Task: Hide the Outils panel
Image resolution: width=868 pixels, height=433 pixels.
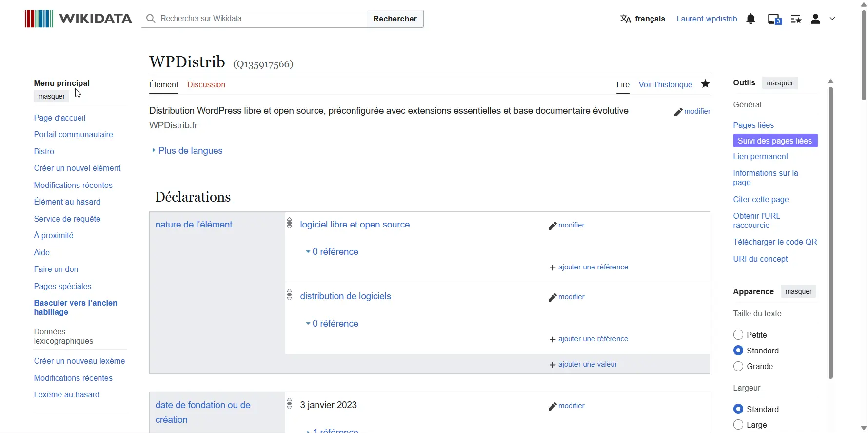Action: pos(780,83)
